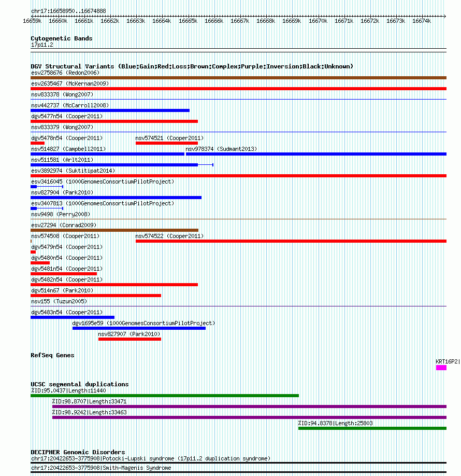Viewport: 461px width, 476px height.
Task: Click Potocki-Lupski syndrome DECIPHER entry
Action: coord(150,459)
